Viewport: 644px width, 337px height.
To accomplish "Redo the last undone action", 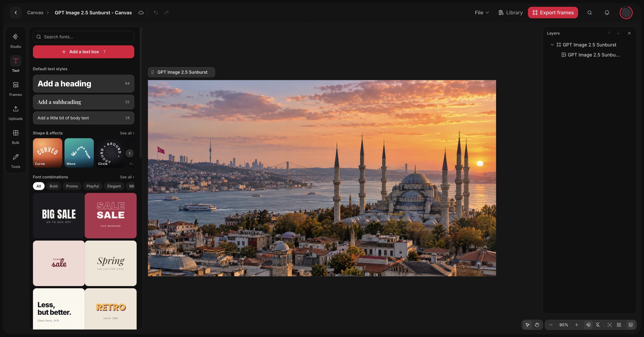I will pos(167,13).
